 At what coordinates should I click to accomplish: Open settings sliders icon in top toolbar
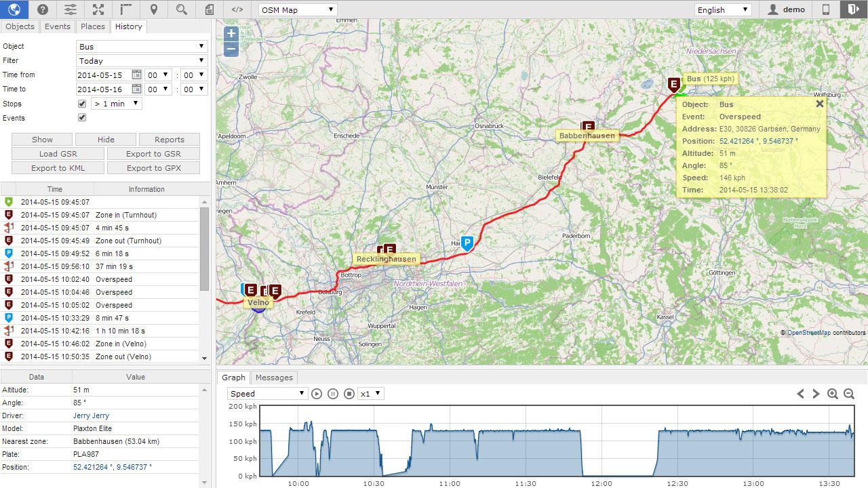pos(71,9)
